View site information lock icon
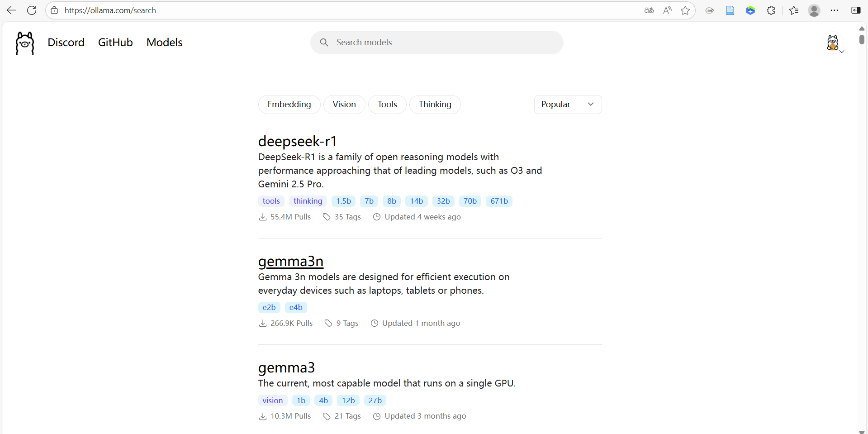 click(x=54, y=10)
